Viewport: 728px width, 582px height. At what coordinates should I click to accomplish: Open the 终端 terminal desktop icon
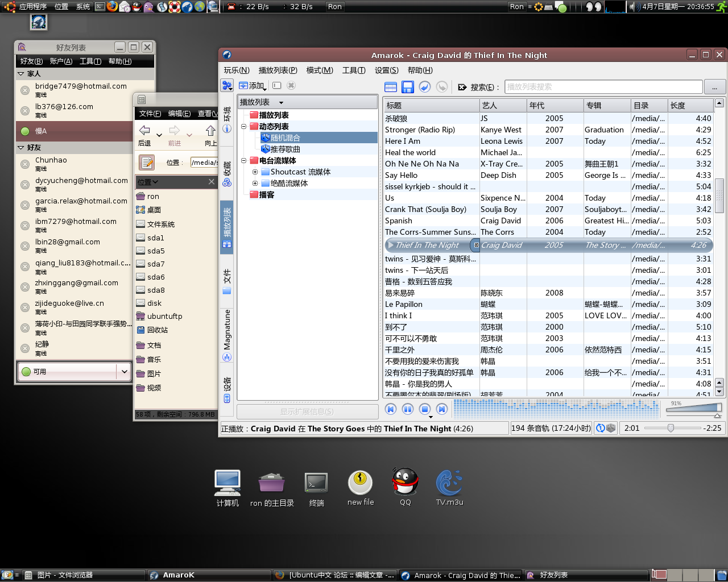click(x=316, y=489)
